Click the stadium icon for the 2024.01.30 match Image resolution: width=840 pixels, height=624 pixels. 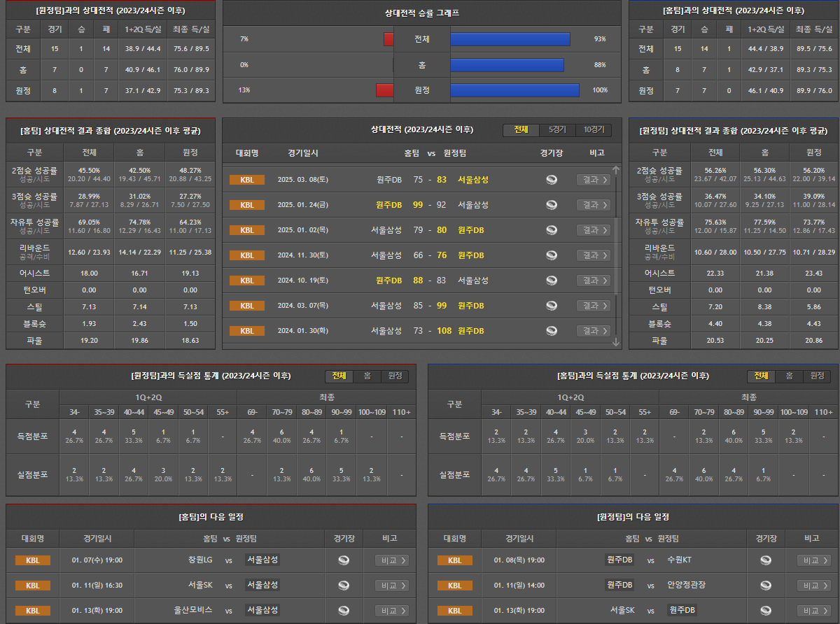552,331
